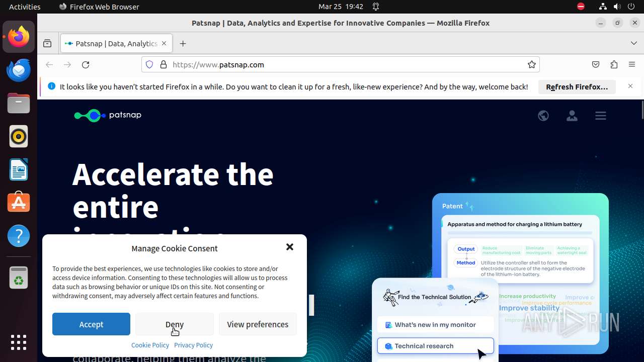644x362 pixels.
Task: Click the tracking protection shield icon
Action: click(149, 64)
